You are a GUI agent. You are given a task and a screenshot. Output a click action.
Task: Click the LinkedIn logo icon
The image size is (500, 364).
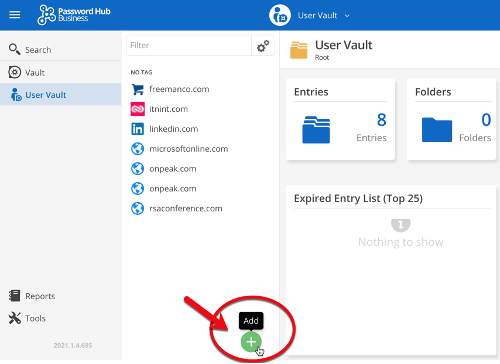(x=137, y=129)
